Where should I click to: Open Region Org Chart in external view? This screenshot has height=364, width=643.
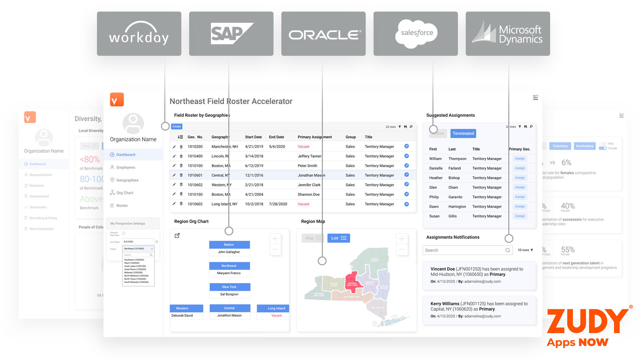coord(177,235)
